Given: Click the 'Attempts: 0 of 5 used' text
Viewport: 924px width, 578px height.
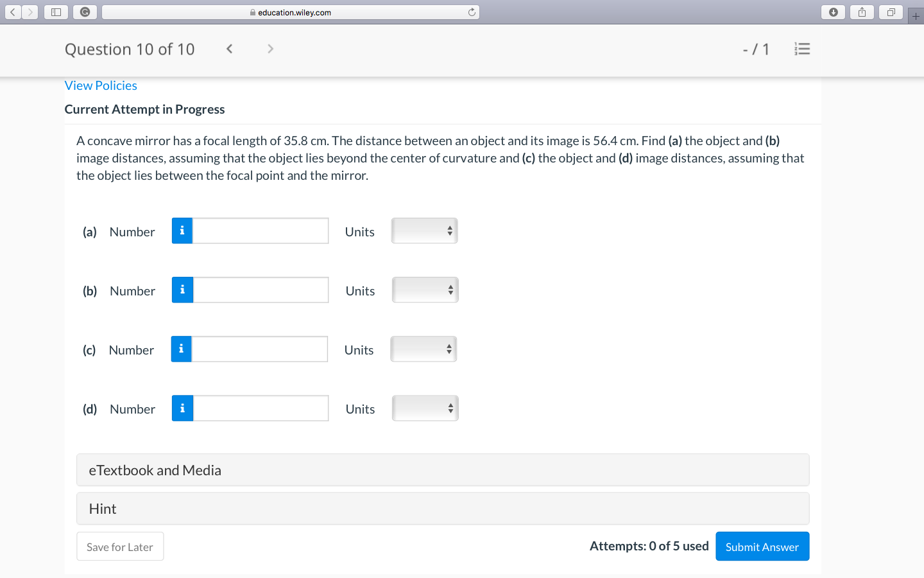Looking at the screenshot, I should point(649,546).
